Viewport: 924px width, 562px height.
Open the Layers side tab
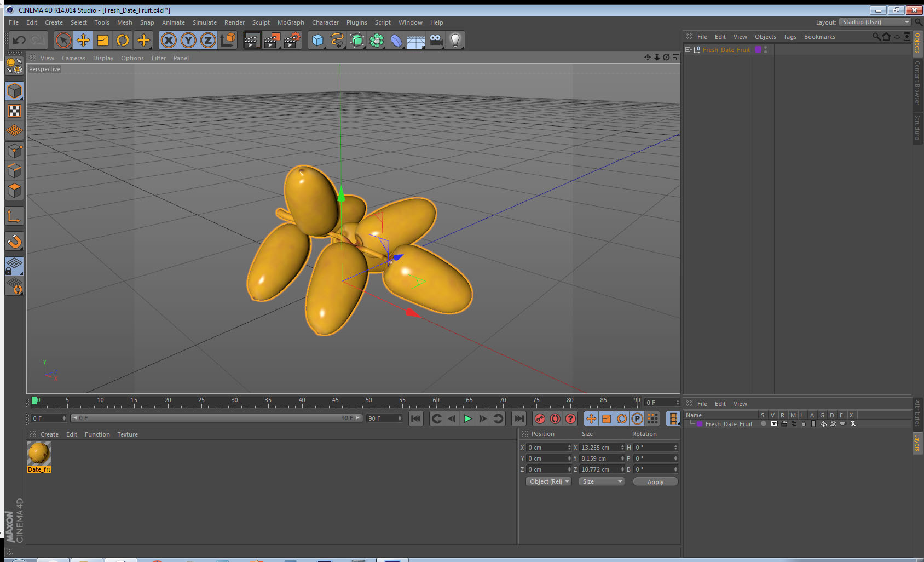[x=917, y=442]
